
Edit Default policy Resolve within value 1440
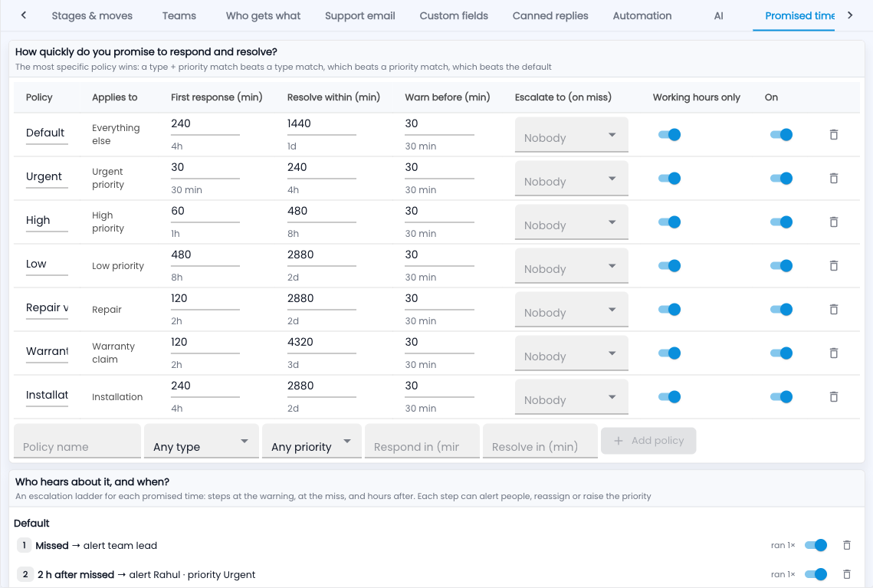coord(321,124)
